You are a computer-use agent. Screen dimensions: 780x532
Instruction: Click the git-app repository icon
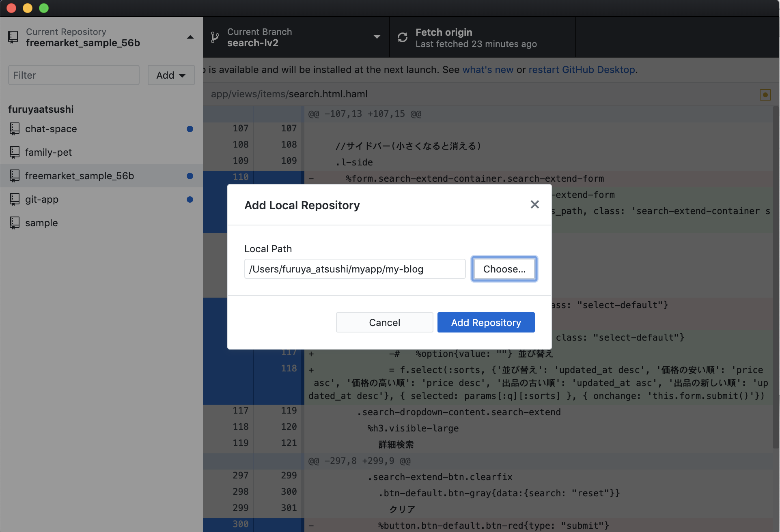click(14, 199)
